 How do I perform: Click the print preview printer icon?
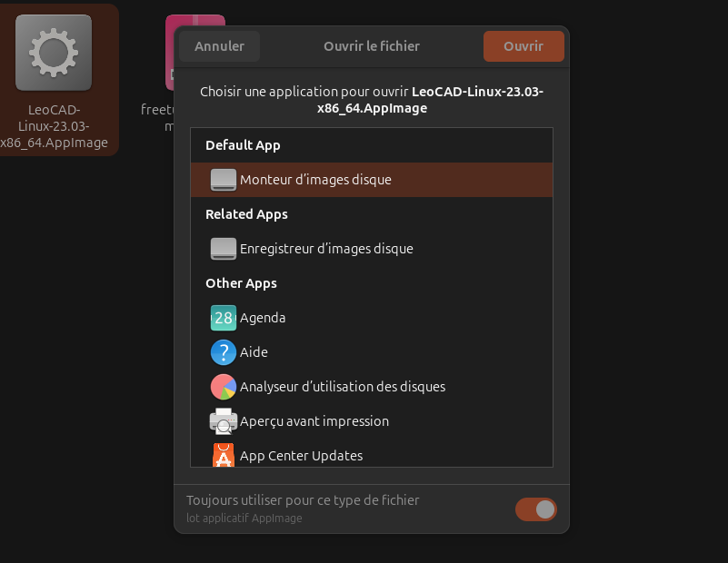tap(224, 421)
